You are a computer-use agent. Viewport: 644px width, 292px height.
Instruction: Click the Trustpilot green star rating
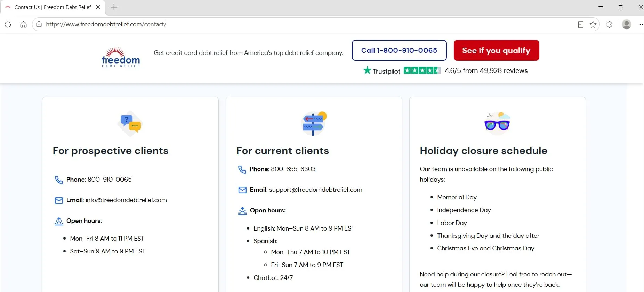point(422,70)
